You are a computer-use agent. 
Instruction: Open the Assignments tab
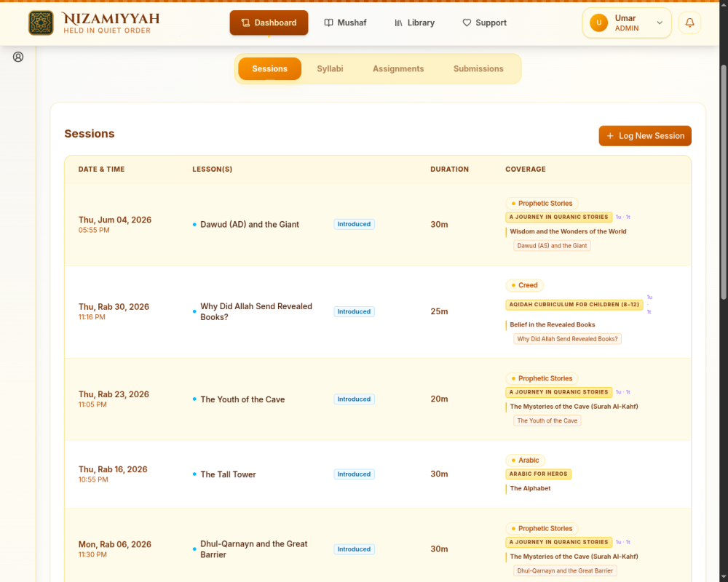point(398,68)
